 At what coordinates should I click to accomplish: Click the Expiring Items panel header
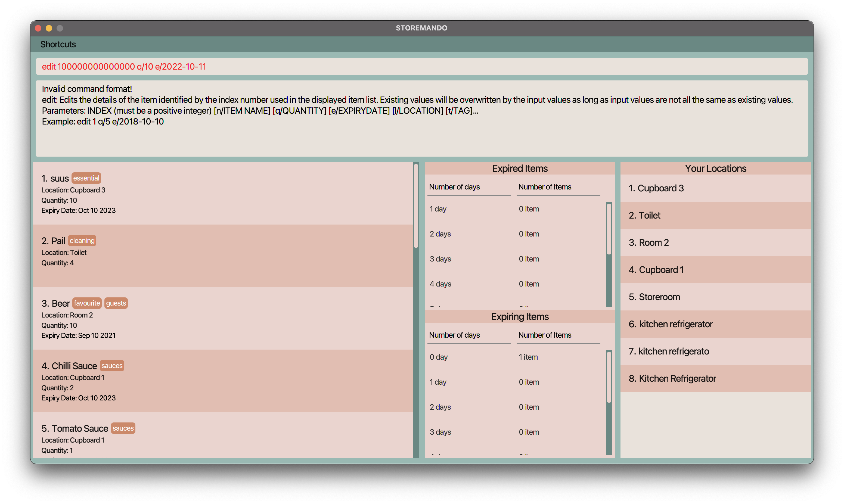coord(519,316)
